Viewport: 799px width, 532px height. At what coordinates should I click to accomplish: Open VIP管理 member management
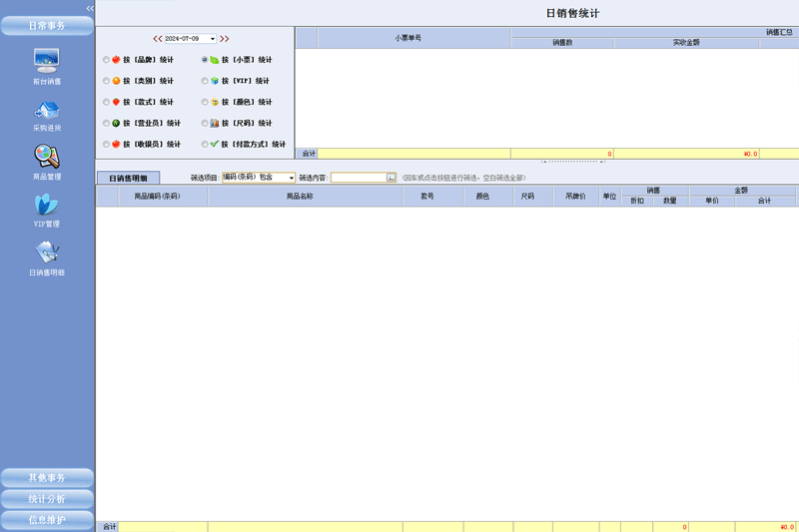tap(47, 206)
